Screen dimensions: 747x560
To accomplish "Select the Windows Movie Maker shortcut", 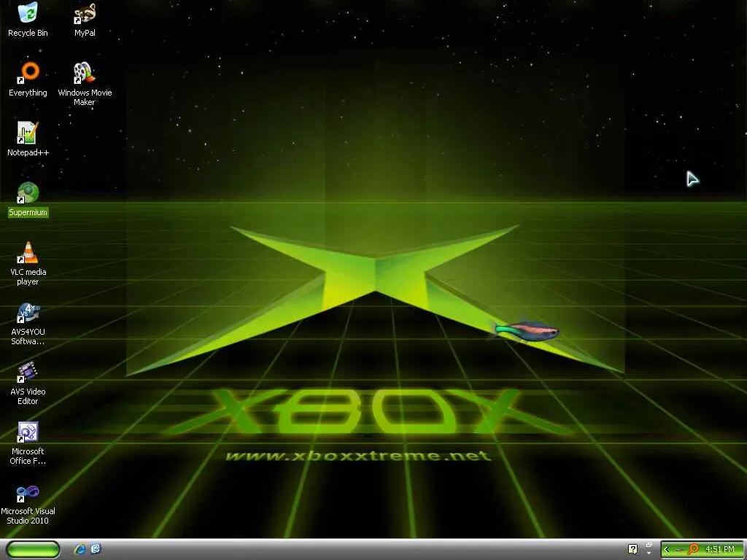I will tap(85, 84).
